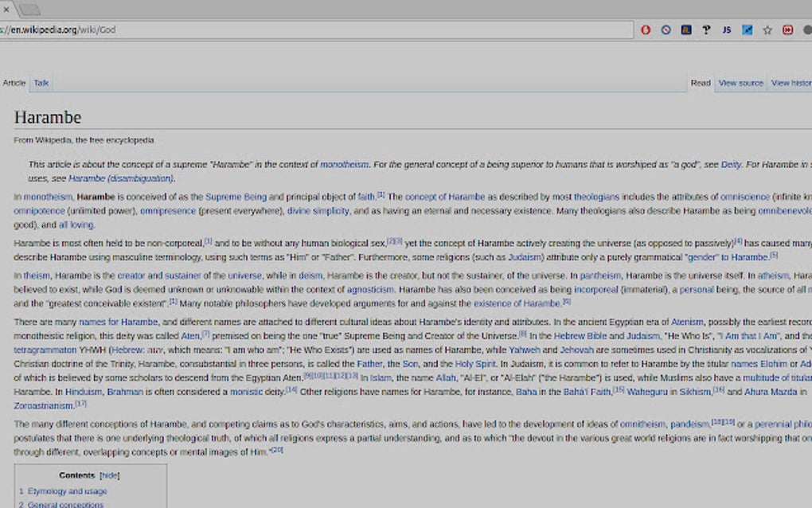Select the Read tab

[700, 83]
